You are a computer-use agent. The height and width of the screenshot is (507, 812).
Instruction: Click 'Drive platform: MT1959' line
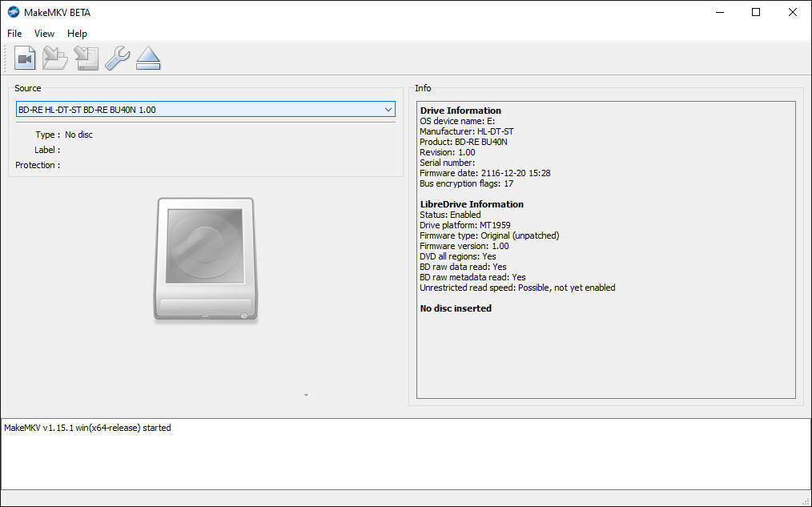[465, 225]
